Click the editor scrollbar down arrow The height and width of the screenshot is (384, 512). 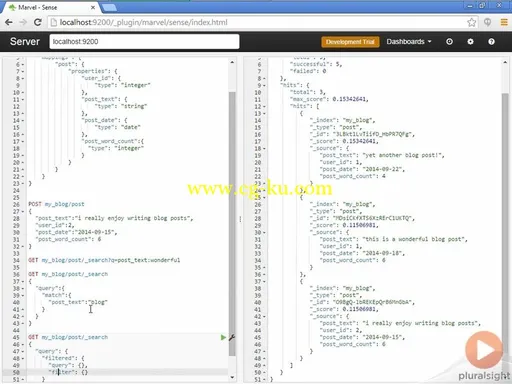232,377
